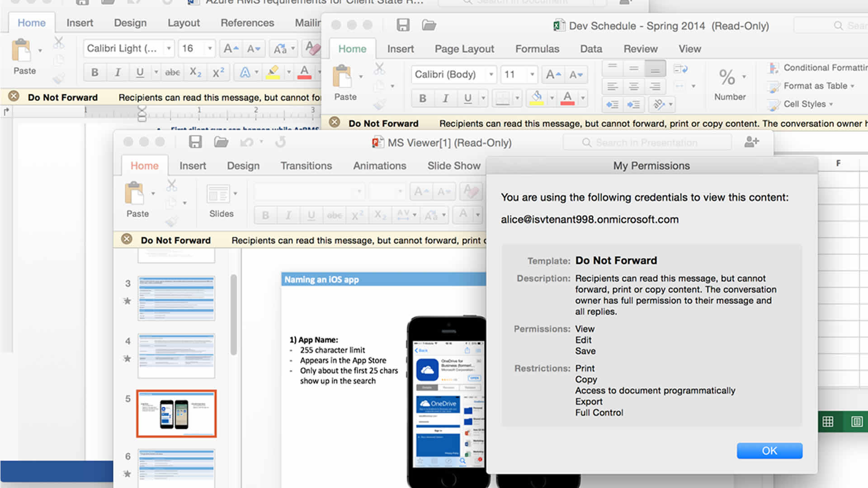Click the Excel Number percent icon

click(726, 77)
